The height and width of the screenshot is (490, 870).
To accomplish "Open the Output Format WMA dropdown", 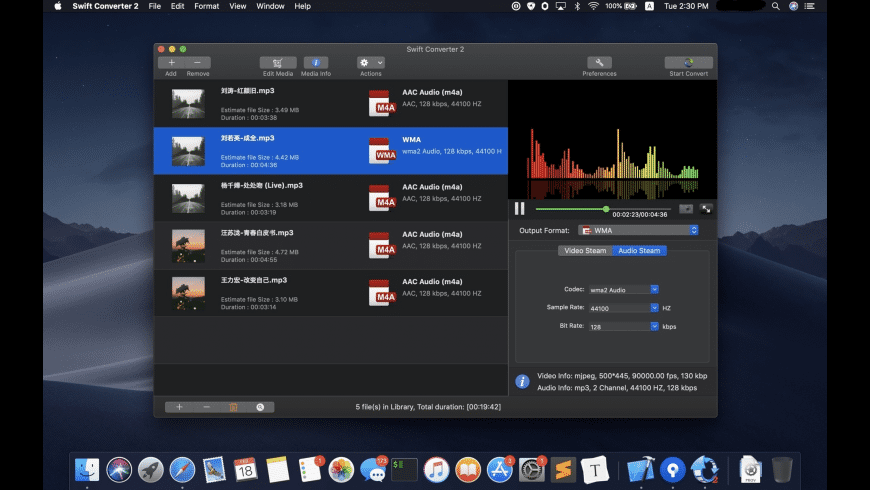I will (638, 230).
